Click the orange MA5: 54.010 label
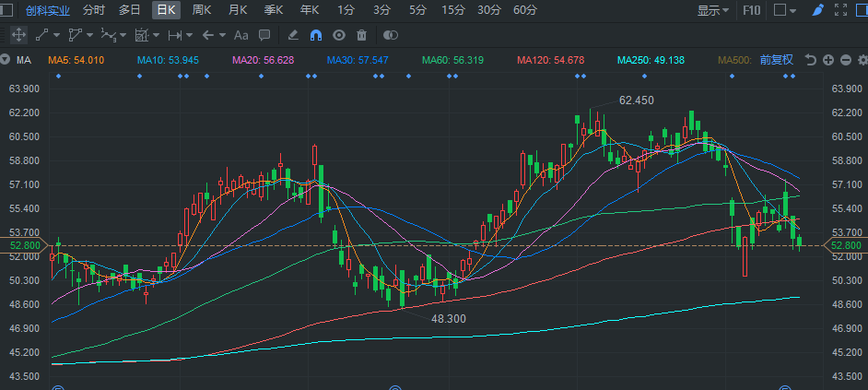 [x=76, y=60]
